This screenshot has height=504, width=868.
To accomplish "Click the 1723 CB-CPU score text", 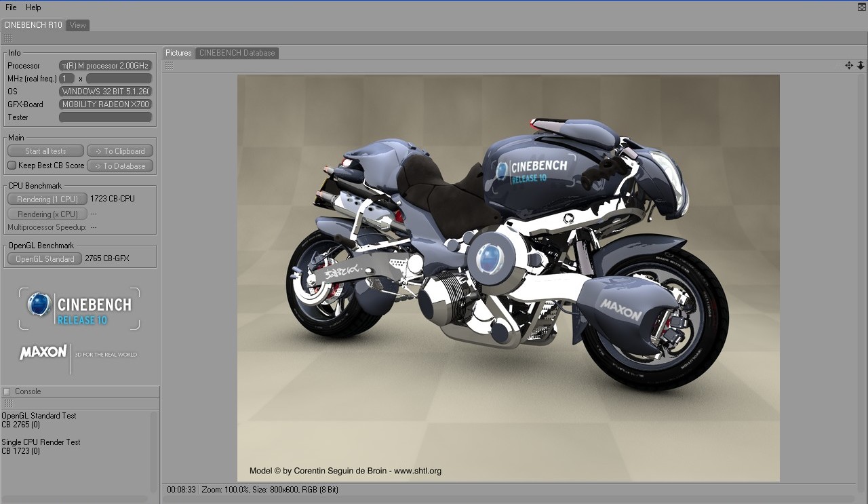I will click(x=113, y=199).
